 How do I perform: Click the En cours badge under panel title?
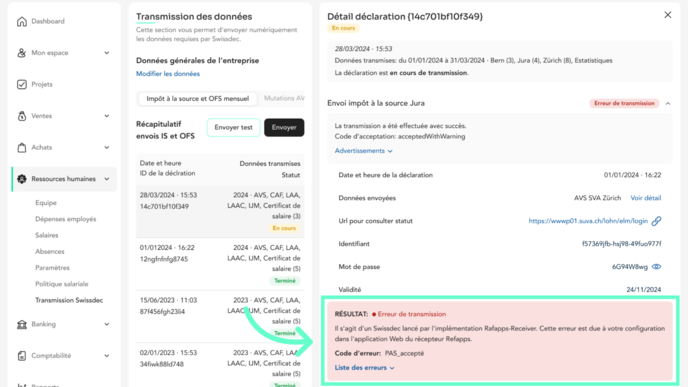point(343,28)
